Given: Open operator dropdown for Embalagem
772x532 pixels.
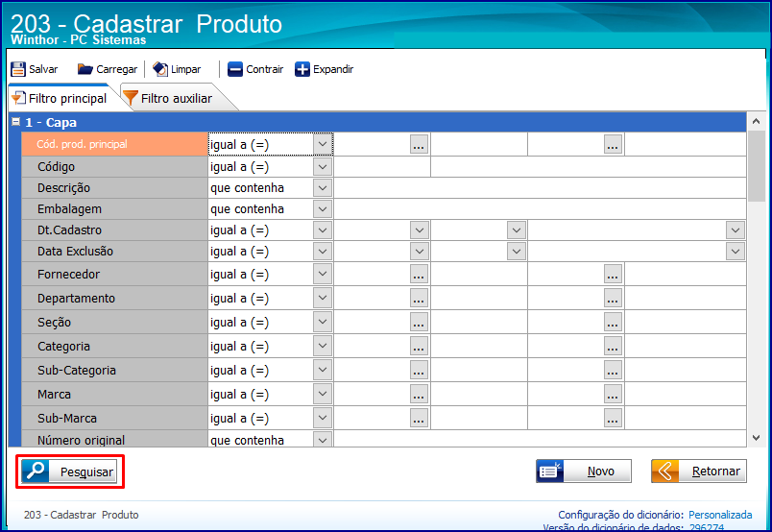Looking at the screenshot, I should click(323, 209).
